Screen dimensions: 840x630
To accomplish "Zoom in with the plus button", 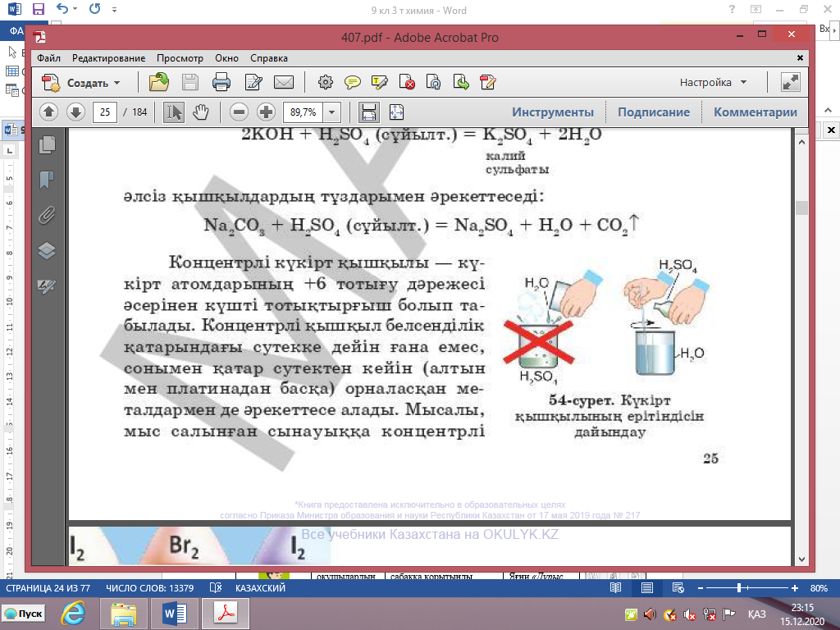I will coord(267,112).
